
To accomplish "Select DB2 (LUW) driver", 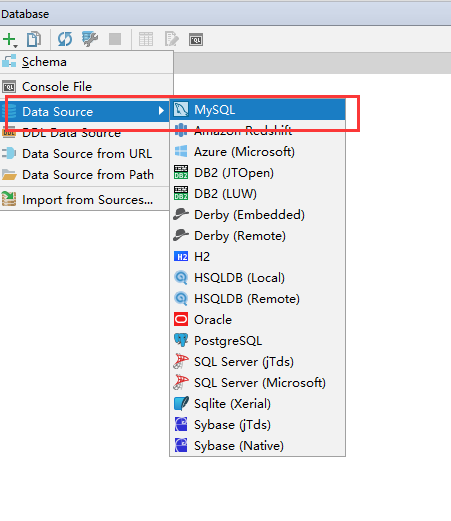I will click(x=257, y=194).
